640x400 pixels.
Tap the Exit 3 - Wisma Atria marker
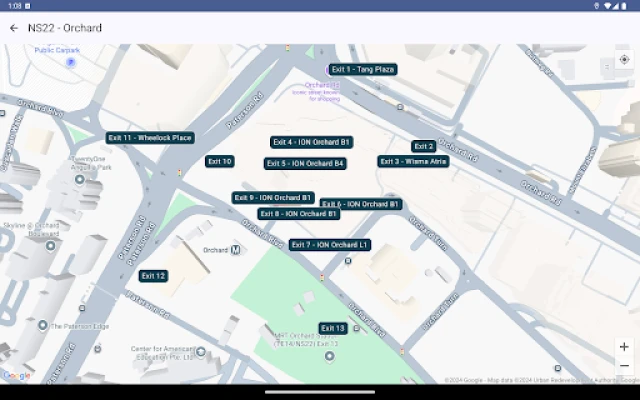click(413, 161)
